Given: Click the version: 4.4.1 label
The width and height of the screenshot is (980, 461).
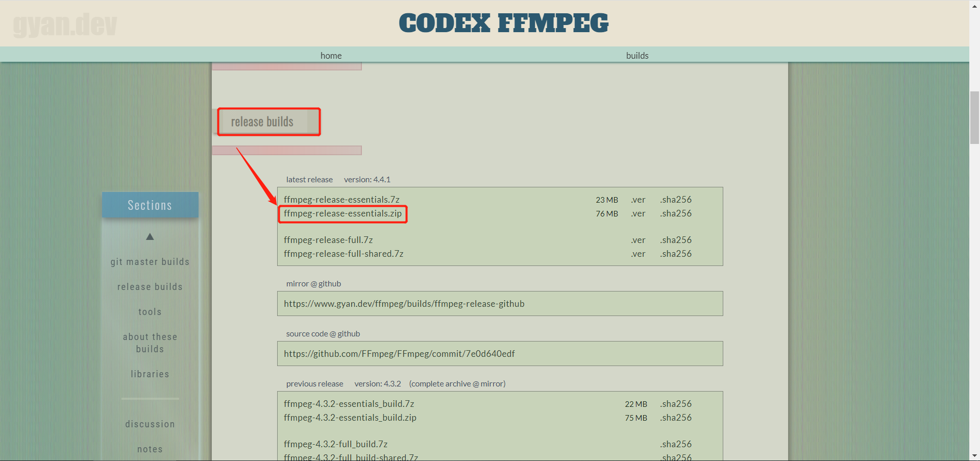Looking at the screenshot, I should click(x=367, y=180).
